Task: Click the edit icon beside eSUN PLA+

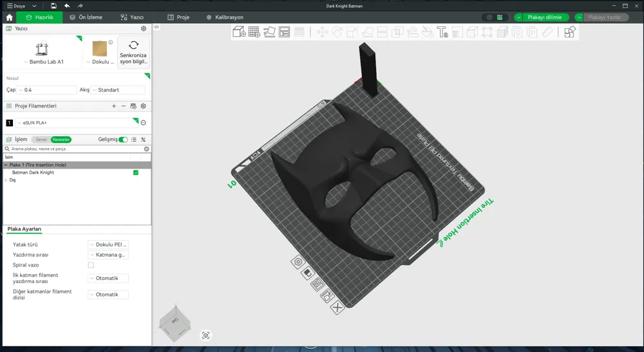Action: [x=144, y=123]
